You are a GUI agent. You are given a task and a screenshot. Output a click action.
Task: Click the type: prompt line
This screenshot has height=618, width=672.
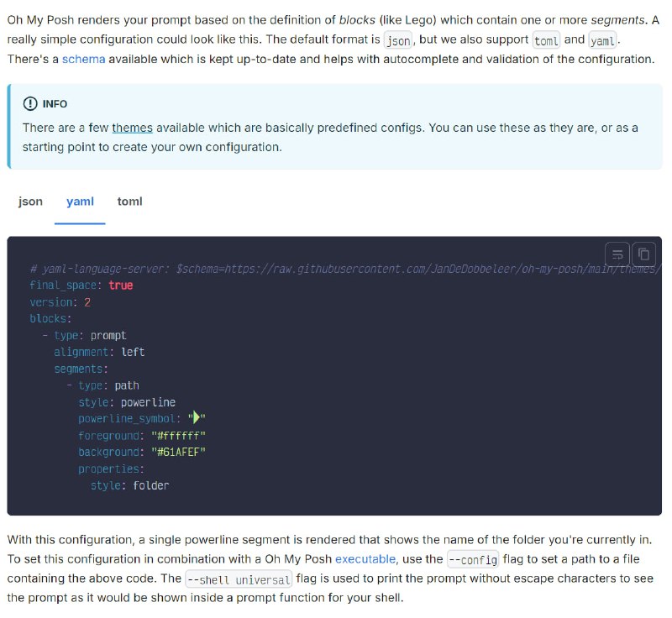pyautogui.click(x=85, y=335)
